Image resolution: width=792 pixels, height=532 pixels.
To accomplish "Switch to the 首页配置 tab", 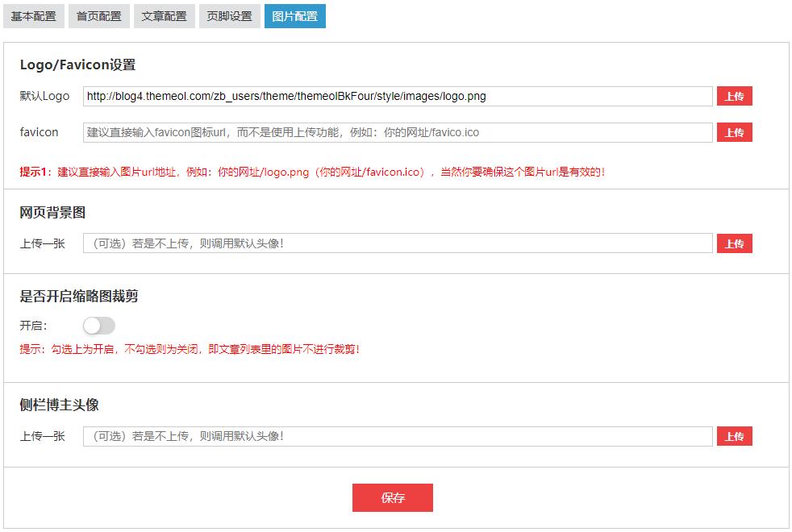I will 98,16.
